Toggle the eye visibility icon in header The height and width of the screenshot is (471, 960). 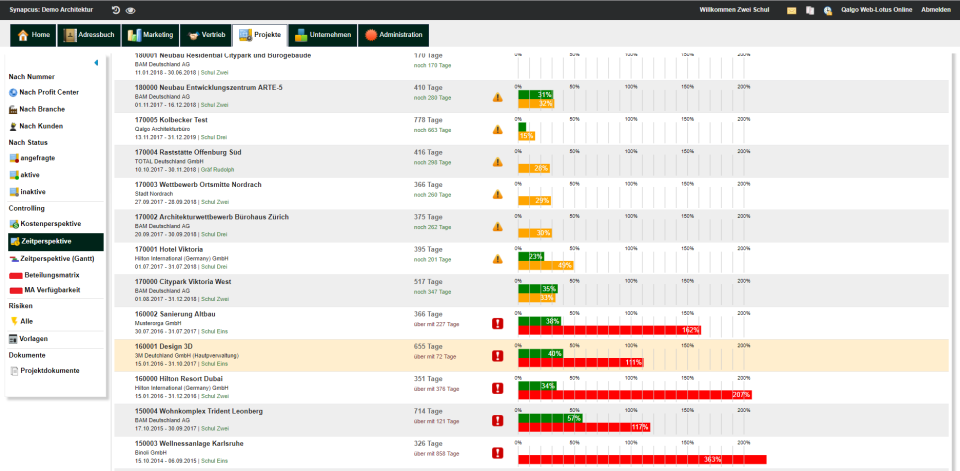[130, 10]
